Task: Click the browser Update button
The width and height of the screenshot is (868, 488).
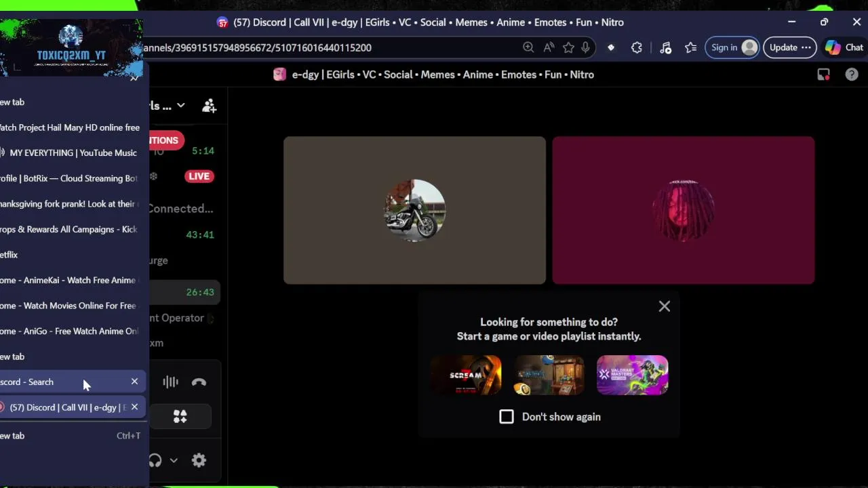Action: 789,47
